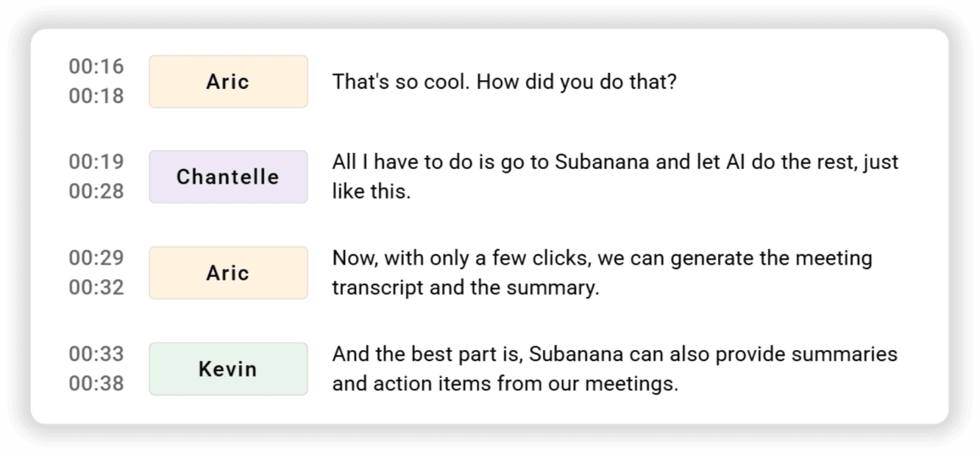Select the 00:19 timestamp

click(x=96, y=162)
